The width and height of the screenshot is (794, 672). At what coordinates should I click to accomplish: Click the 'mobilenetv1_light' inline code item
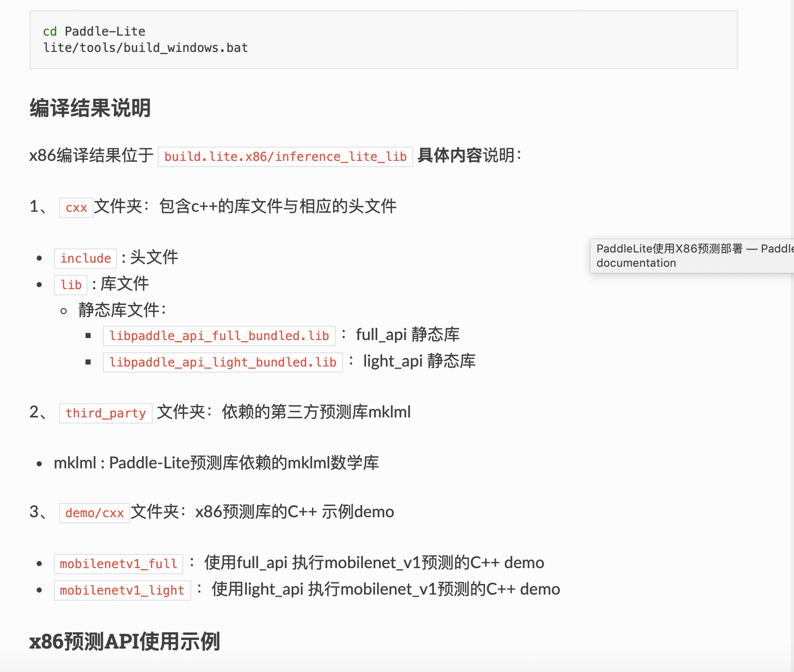pyautogui.click(x=123, y=591)
